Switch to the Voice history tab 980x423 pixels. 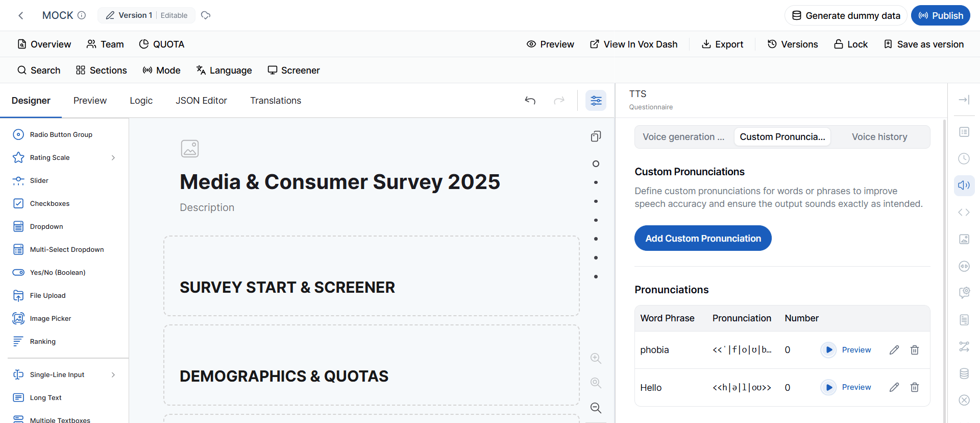[x=879, y=137]
